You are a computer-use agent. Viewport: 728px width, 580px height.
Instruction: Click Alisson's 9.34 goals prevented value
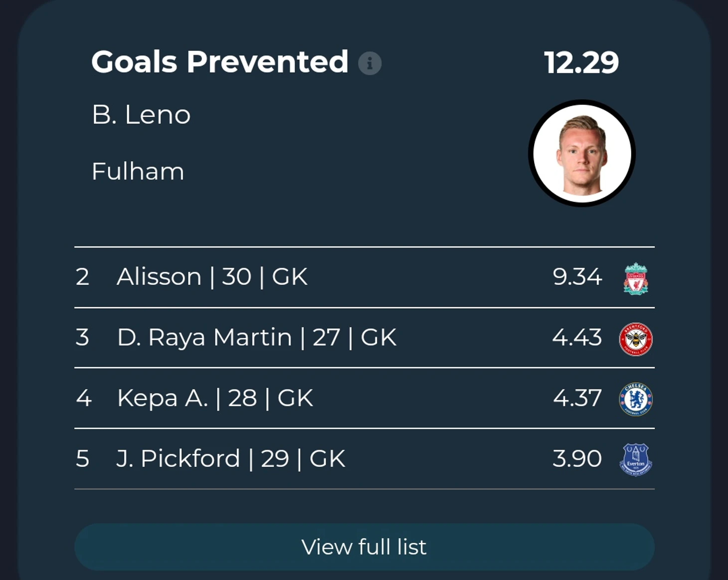coord(577,277)
